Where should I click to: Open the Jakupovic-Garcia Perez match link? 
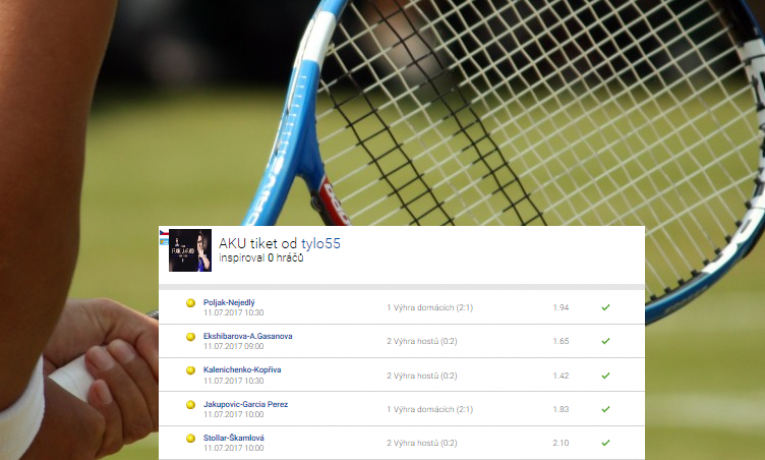pyautogui.click(x=245, y=404)
